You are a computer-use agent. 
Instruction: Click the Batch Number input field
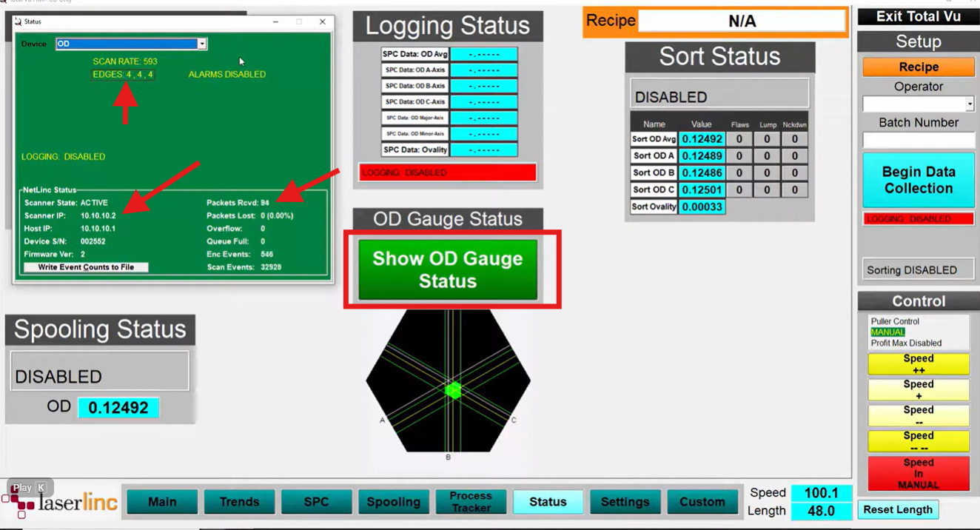(918, 140)
